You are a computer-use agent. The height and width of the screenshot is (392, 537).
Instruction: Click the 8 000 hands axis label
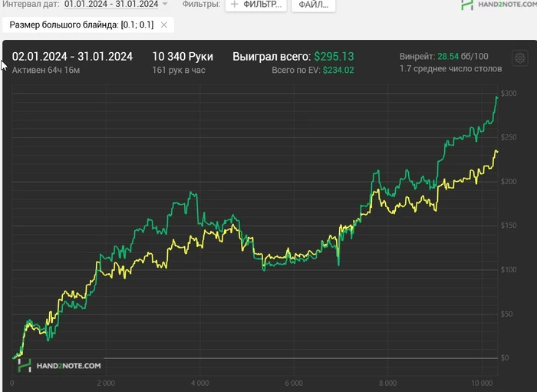coord(387,383)
